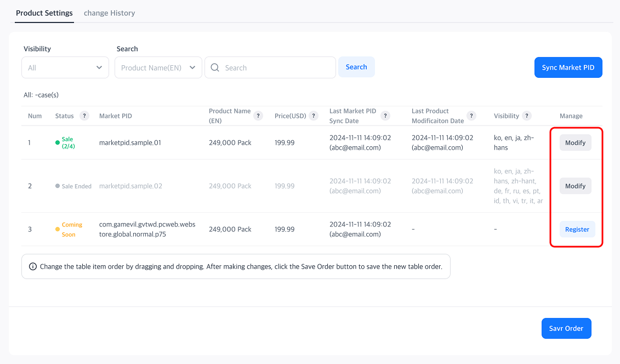Click the Sync Market PID button
This screenshot has width=620, height=364.
click(x=568, y=67)
